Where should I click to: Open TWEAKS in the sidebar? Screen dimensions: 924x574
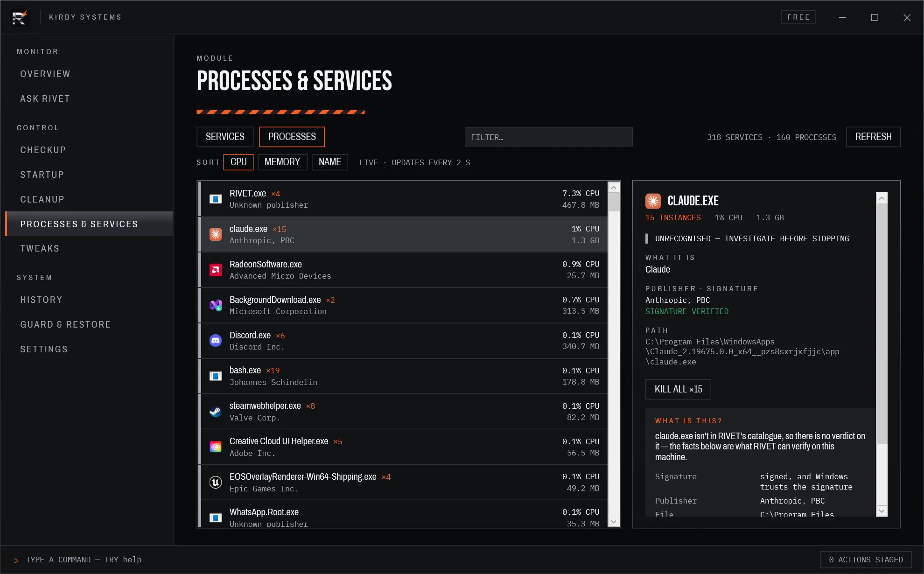(89, 249)
